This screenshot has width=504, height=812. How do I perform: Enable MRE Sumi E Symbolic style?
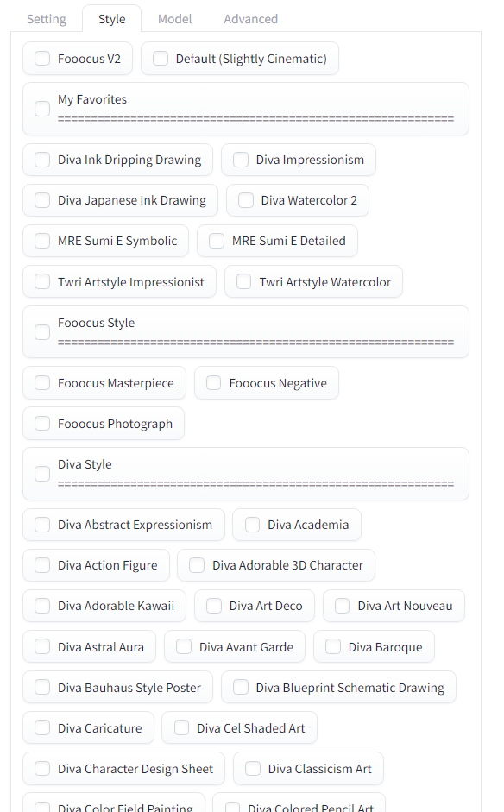pos(41,241)
